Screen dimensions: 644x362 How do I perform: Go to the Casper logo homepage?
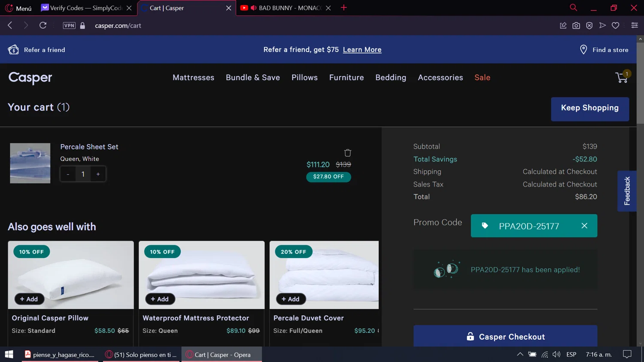pos(30,78)
